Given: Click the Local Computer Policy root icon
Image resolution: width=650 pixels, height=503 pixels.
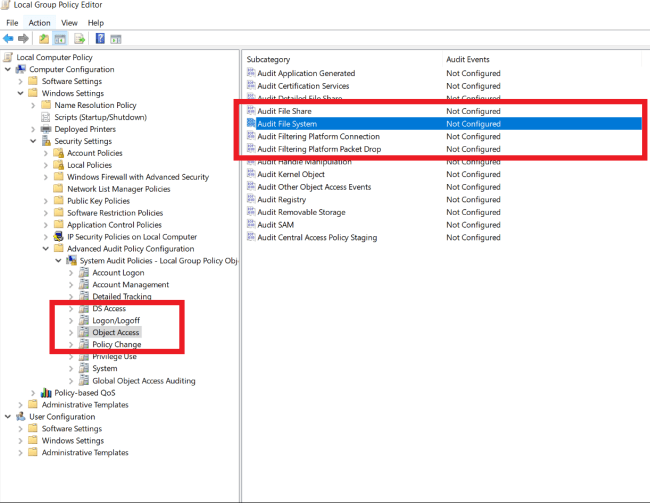Looking at the screenshot, I should [x=8, y=57].
